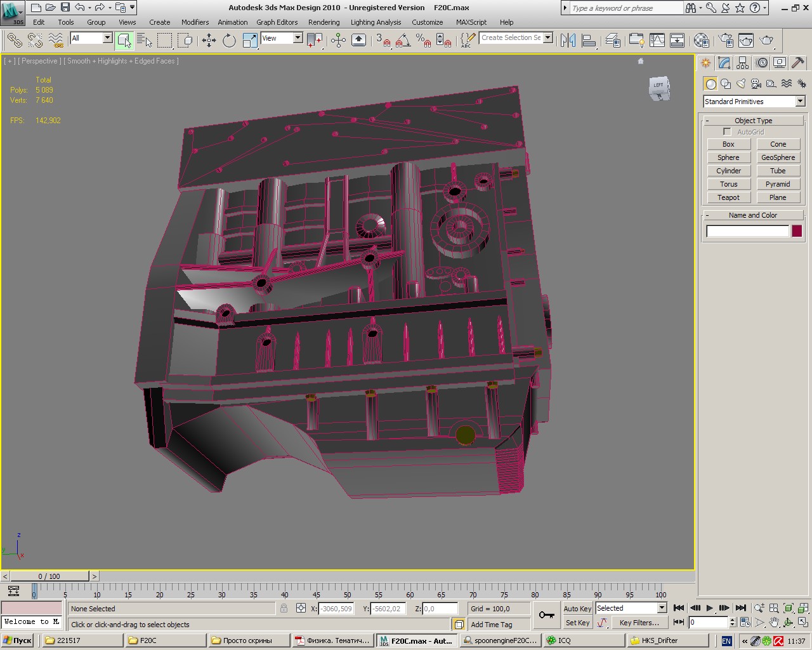Screen dimensions: 812x650
Task: Expand Undo history dropdown arrow
Action: pyautogui.click(x=90, y=8)
